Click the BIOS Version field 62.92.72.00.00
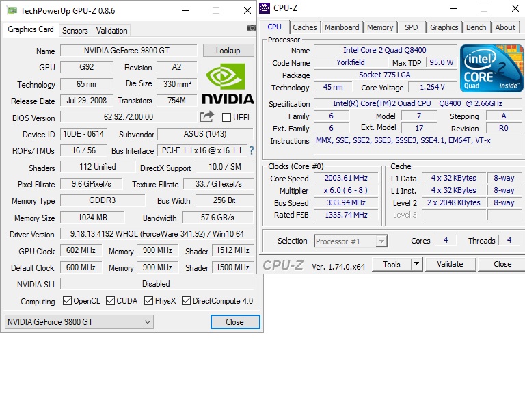Image resolution: width=525 pixels, height=420 pixels. (129, 117)
